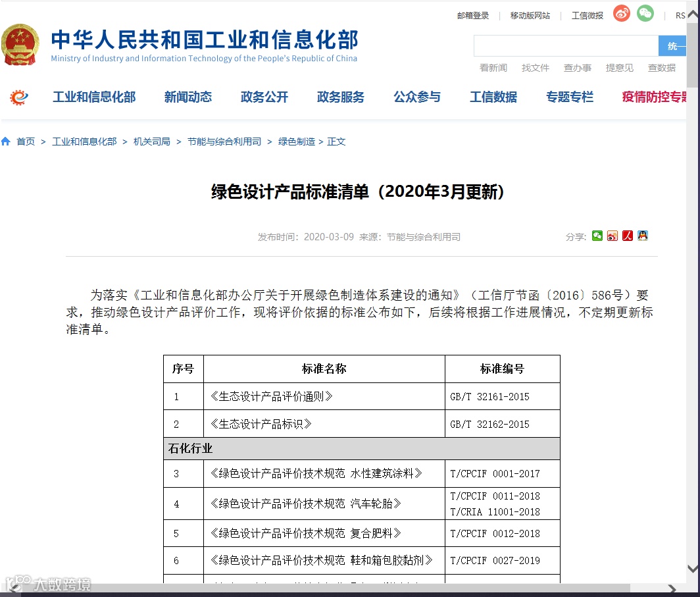Click cell T/CPCIF 0012-2018

[495, 533]
